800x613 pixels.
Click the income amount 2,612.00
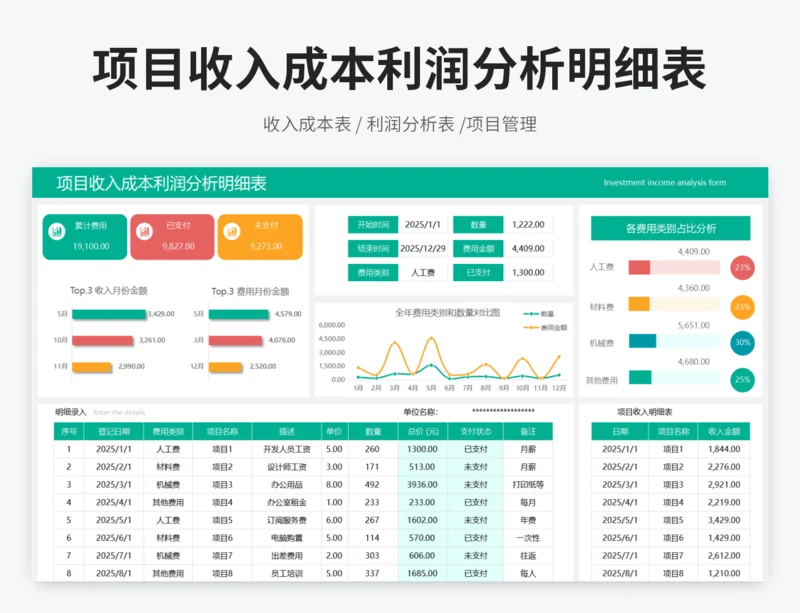[724, 556]
